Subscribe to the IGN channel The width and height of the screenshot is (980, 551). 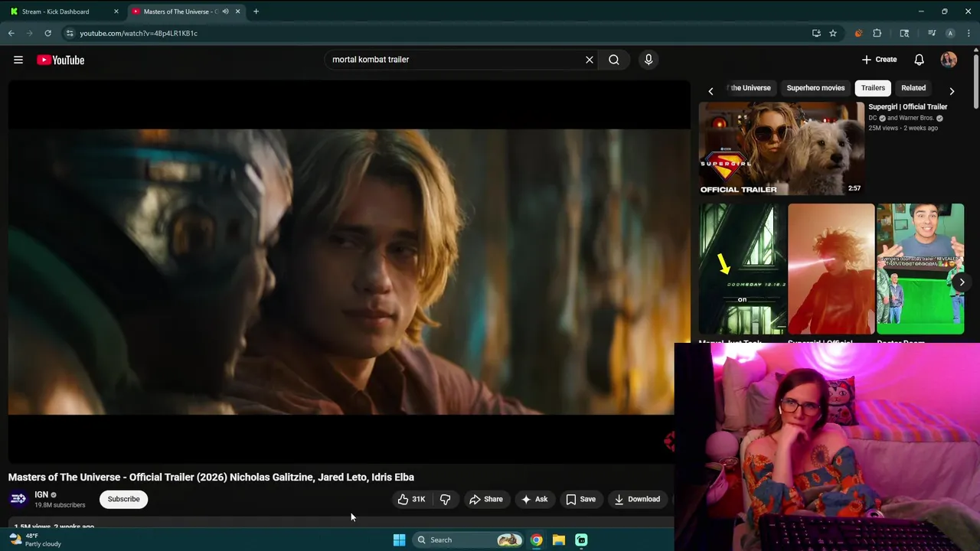[x=123, y=499]
